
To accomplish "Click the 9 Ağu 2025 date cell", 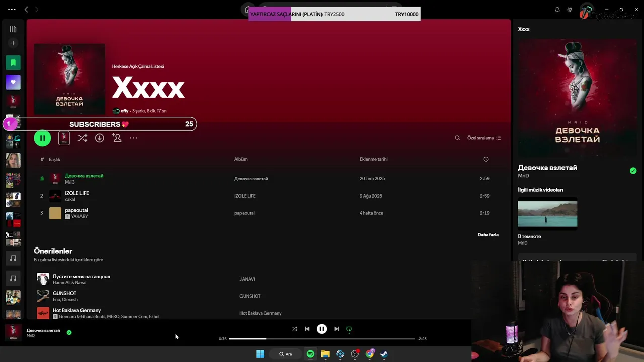I will coord(371,196).
